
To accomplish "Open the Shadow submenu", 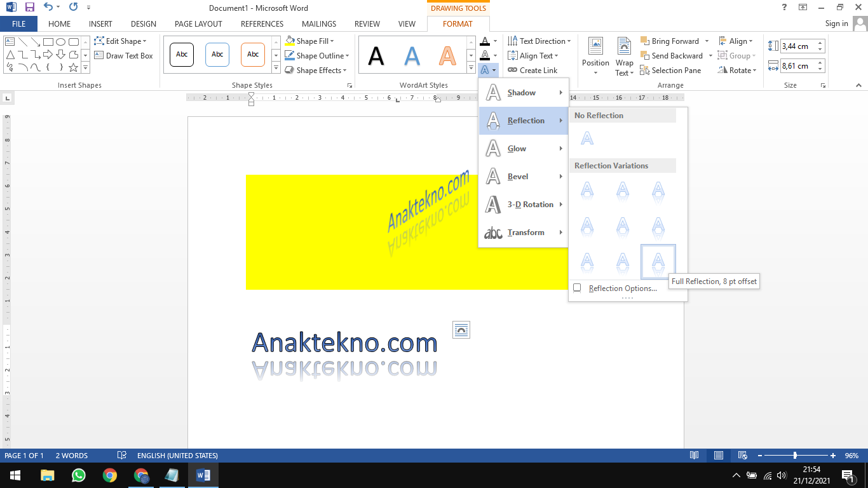I will coord(523,93).
